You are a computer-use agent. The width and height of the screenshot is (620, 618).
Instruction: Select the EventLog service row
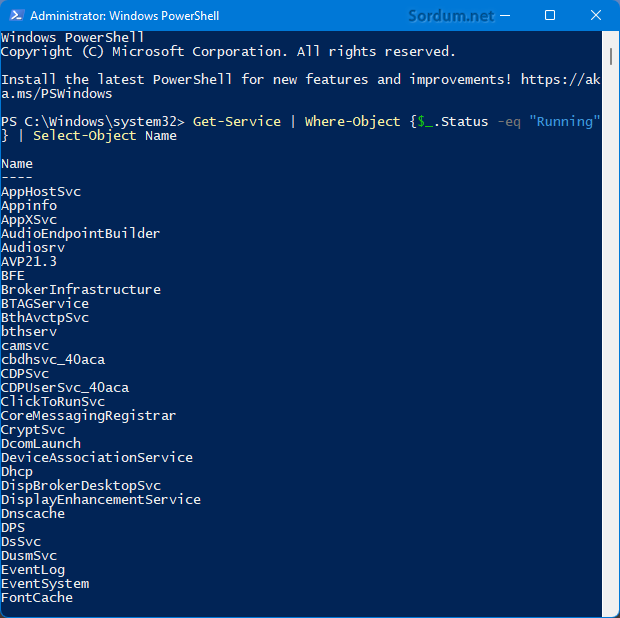click(33, 570)
